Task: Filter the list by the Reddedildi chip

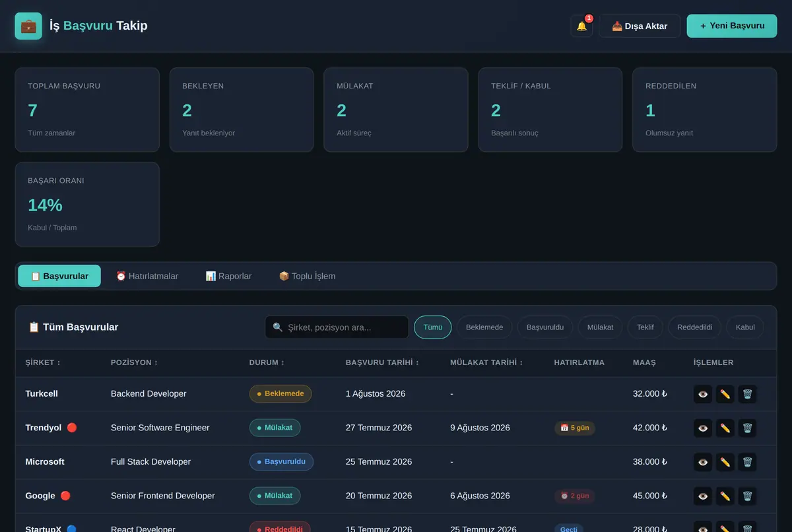Action: click(x=694, y=327)
